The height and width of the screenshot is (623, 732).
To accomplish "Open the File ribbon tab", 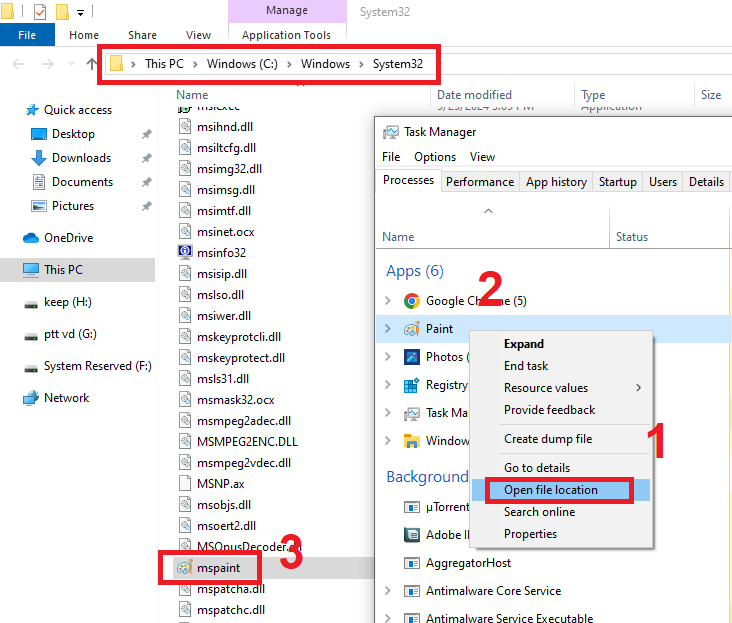I will coord(27,35).
